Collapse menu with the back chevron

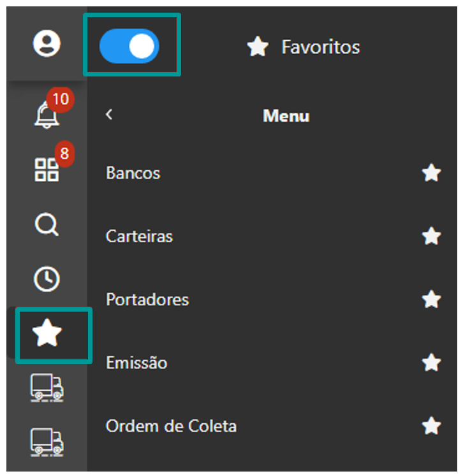109,114
